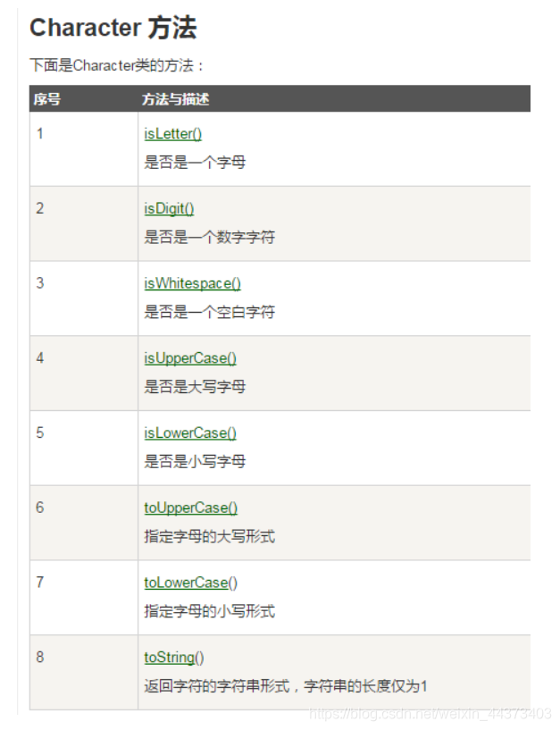Screen dimensions: 560x730
Task: Select the description 是否是一个数字字符
Action: pos(210,237)
